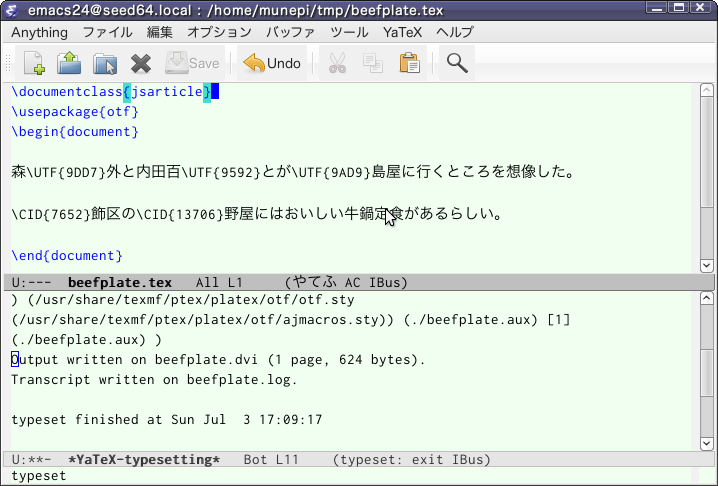
Task: Click the Undo toolbar button
Action: point(272,63)
